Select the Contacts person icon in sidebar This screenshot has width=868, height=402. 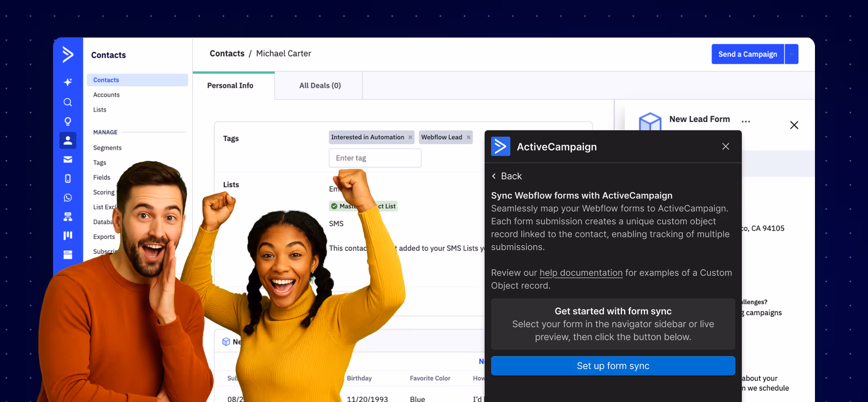[x=68, y=140]
